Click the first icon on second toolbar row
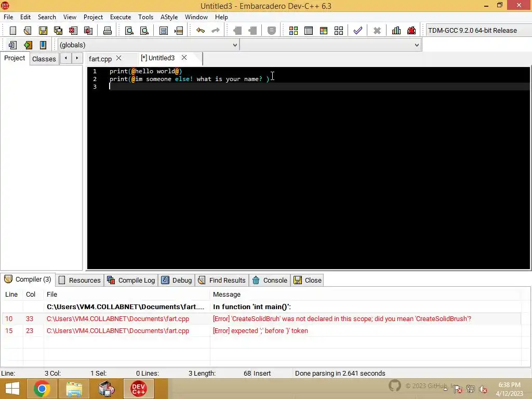The image size is (532, 399). (13, 45)
